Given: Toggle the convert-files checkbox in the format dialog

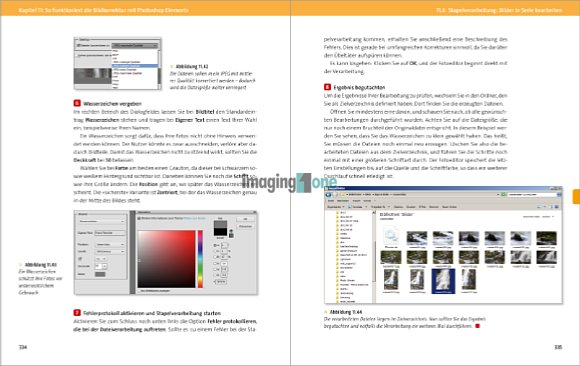Looking at the screenshot, I should [x=78, y=46].
